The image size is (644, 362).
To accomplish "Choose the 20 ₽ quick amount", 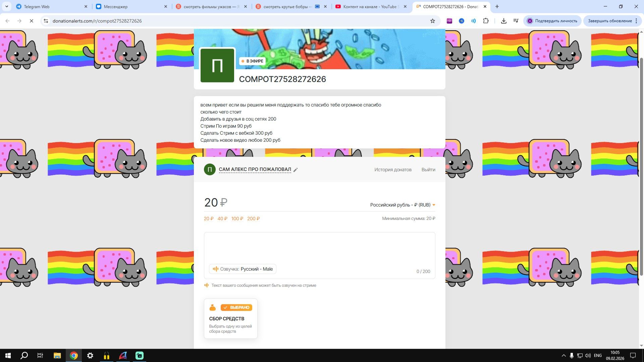I will point(209,219).
